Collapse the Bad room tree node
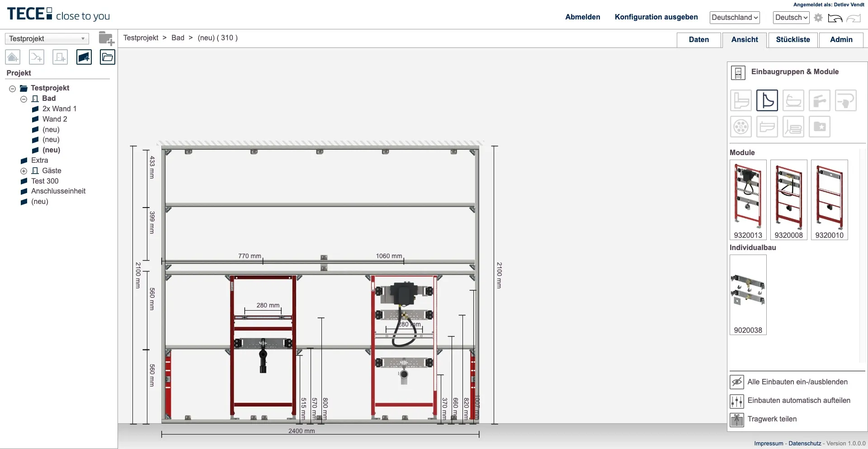Screen dimensions: 868x449 coord(24,99)
